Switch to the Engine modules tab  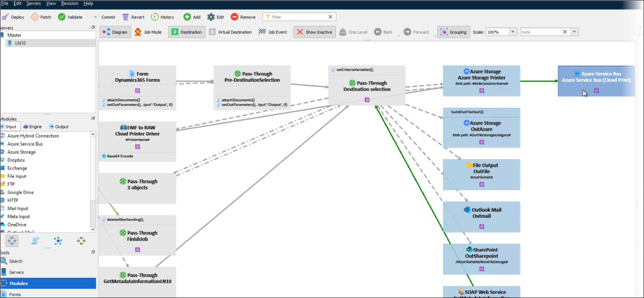(x=33, y=127)
